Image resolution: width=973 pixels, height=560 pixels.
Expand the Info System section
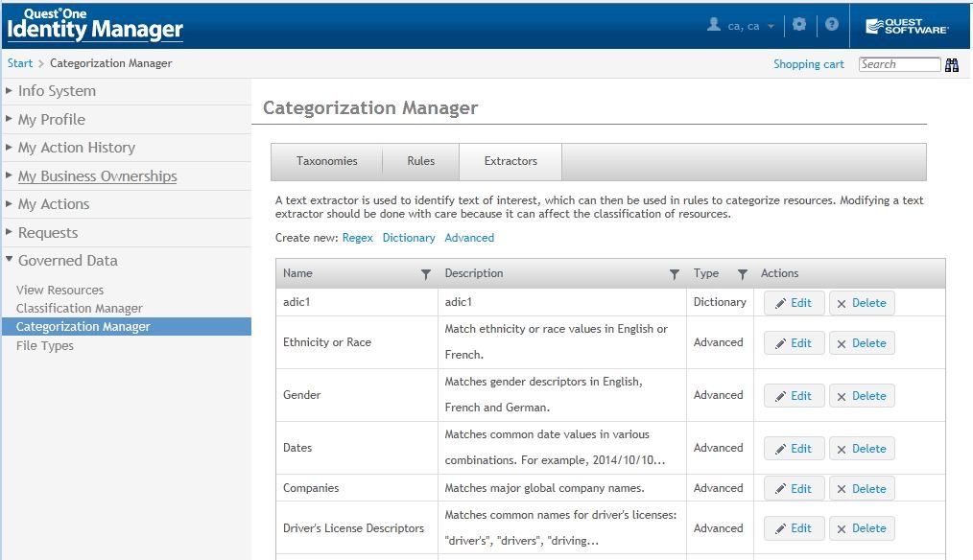coord(57,91)
